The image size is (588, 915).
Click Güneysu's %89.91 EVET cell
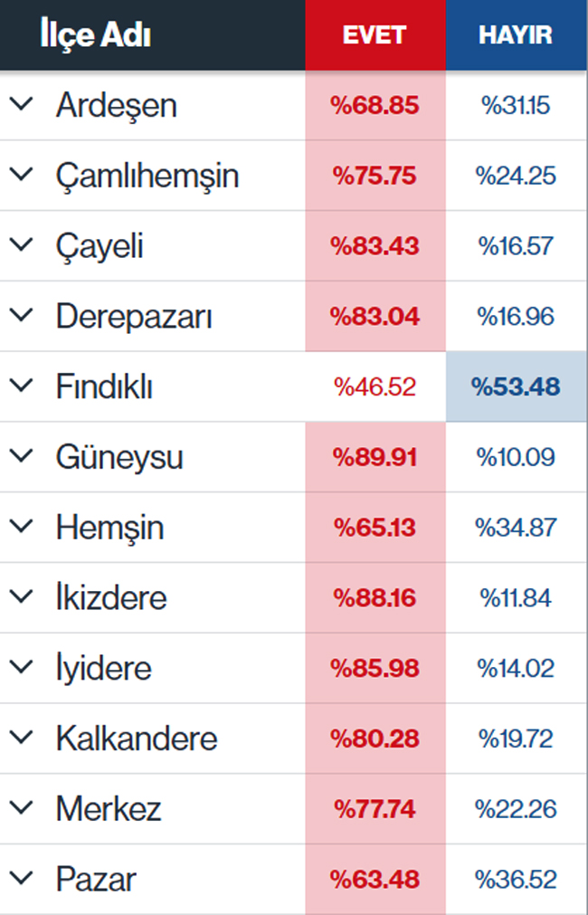point(375,457)
